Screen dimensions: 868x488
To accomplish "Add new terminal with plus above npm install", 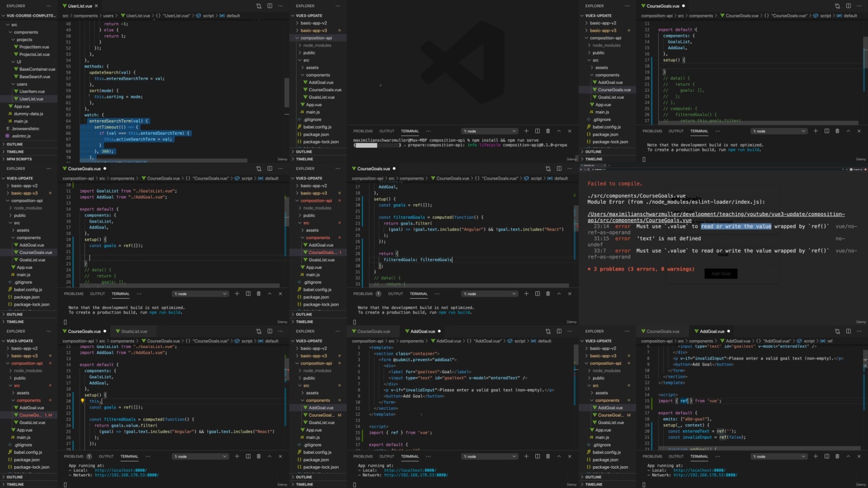I will 526,131.
